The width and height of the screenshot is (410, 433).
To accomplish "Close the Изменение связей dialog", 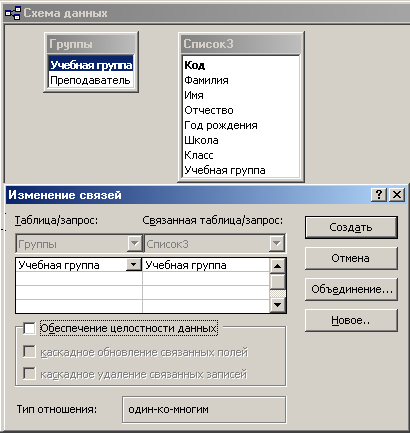I will tap(397, 195).
